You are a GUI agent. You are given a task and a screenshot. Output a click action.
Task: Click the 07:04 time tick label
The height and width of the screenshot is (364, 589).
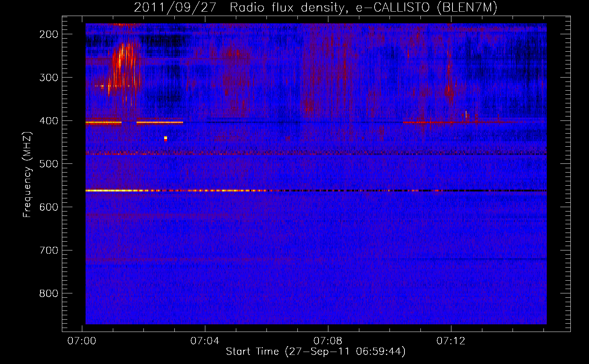[x=205, y=341]
